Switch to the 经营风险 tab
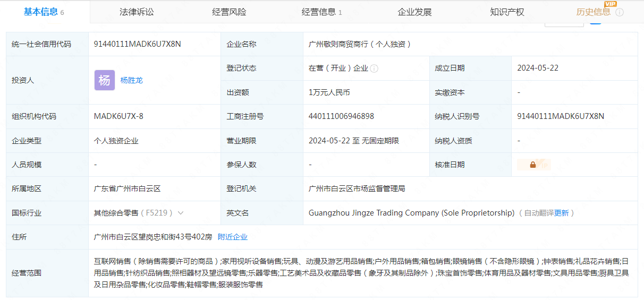 click(229, 12)
